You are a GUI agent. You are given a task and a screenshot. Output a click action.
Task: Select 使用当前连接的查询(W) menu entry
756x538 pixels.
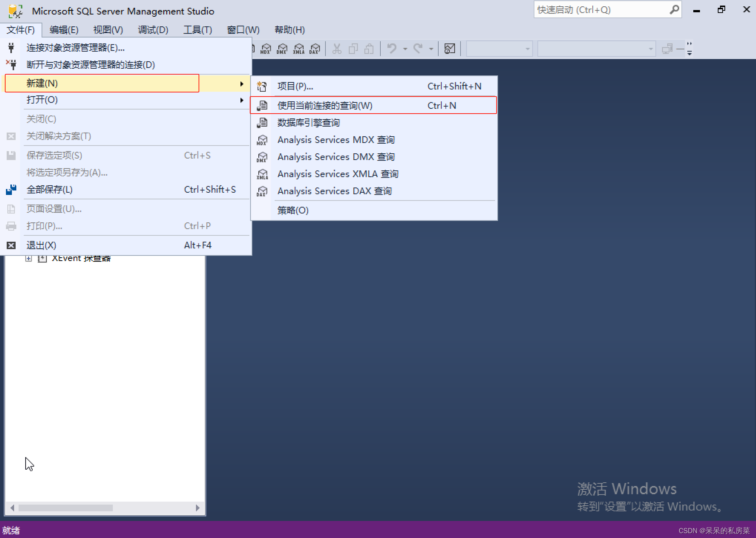(374, 105)
